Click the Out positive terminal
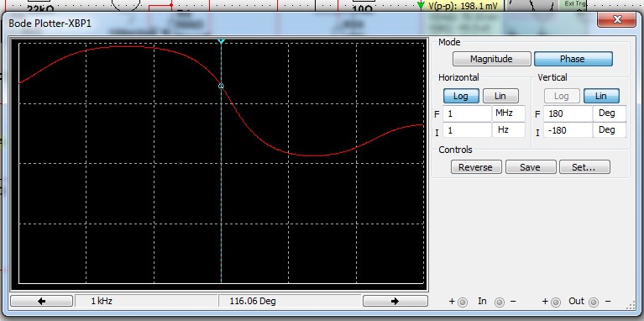Viewport: 644px width, 321px height. tap(555, 303)
